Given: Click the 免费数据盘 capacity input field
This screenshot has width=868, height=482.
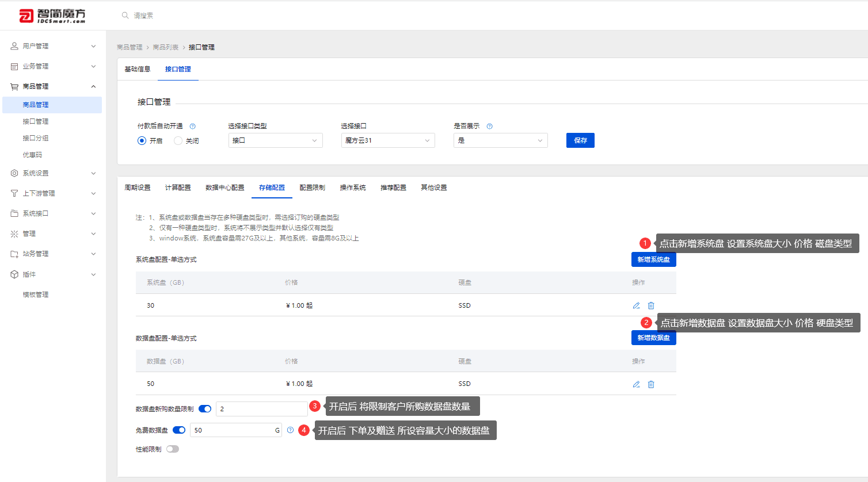Looking at the screenshot, I should coord(235,430).
